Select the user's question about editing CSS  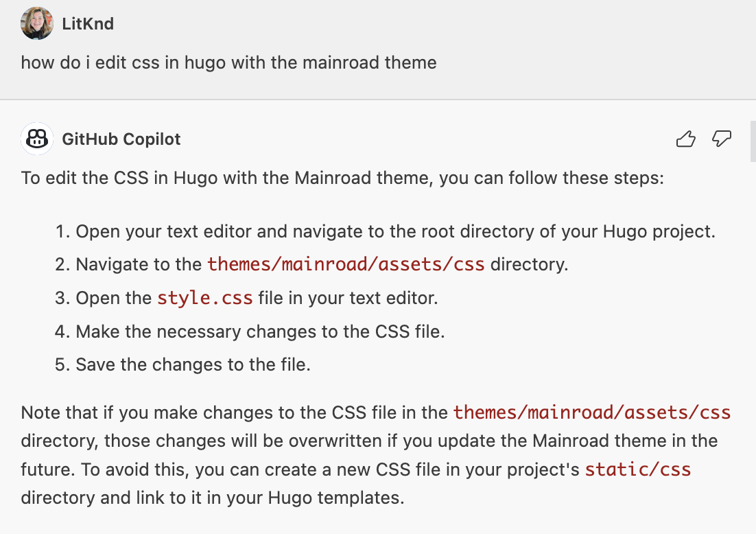pos(230,62)
